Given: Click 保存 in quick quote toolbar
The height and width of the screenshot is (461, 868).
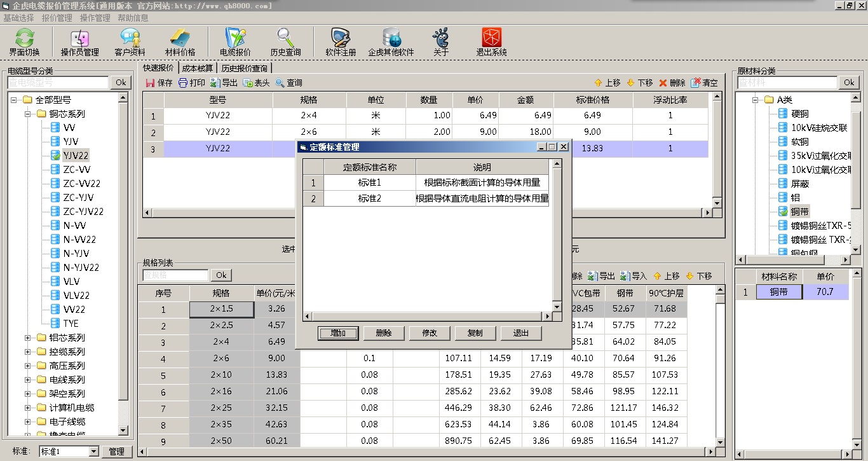Looking at the screenshot, I should [x=159, y=83].
